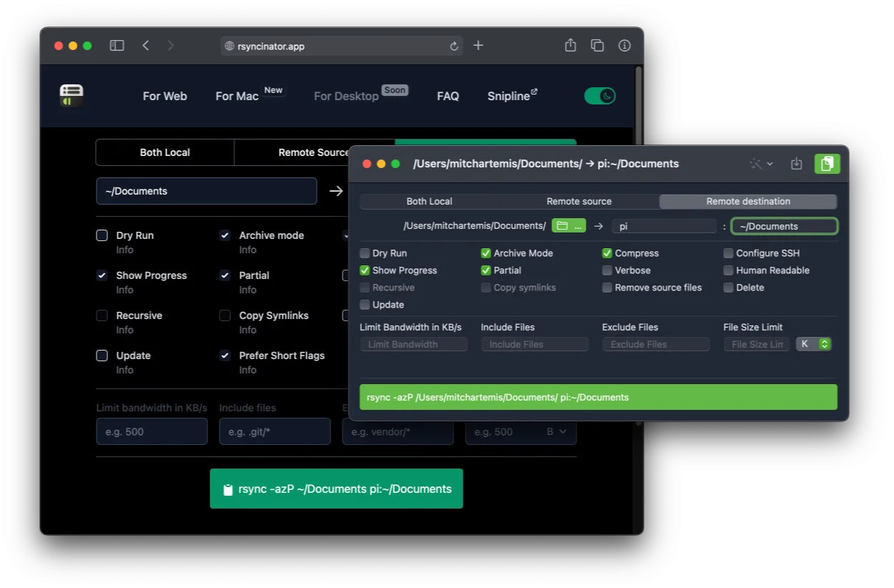
Task: Select the For Mac menu item
Action: [236, 96]
